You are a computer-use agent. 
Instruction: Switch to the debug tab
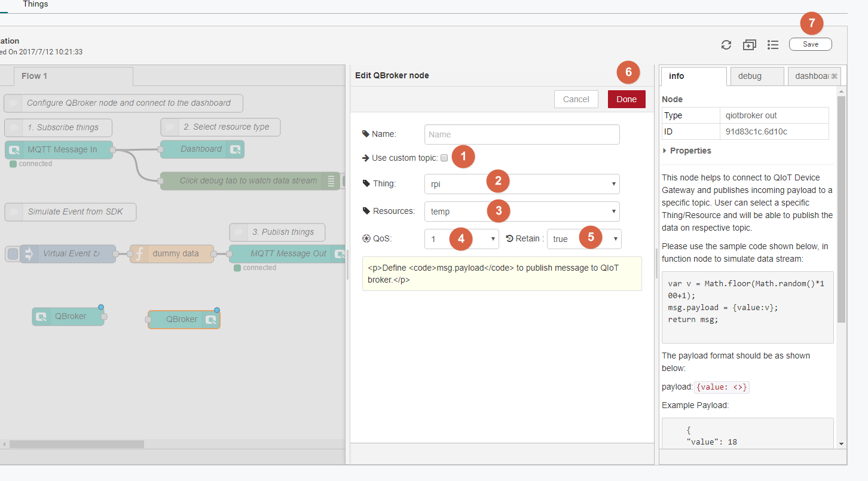tap(750, 76)
